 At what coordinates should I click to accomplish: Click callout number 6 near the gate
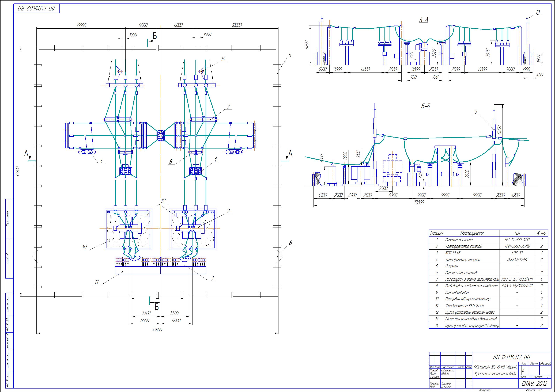290,243
